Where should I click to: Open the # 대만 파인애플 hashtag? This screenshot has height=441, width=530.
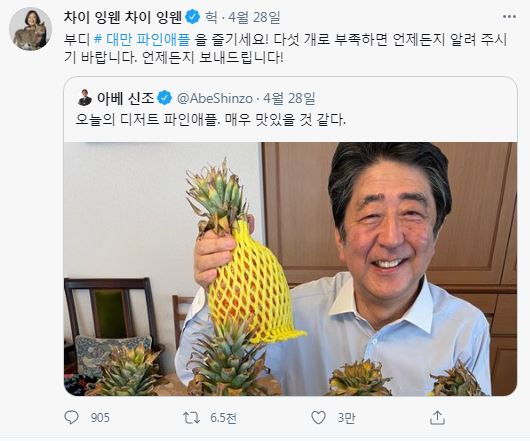(142, 40)
